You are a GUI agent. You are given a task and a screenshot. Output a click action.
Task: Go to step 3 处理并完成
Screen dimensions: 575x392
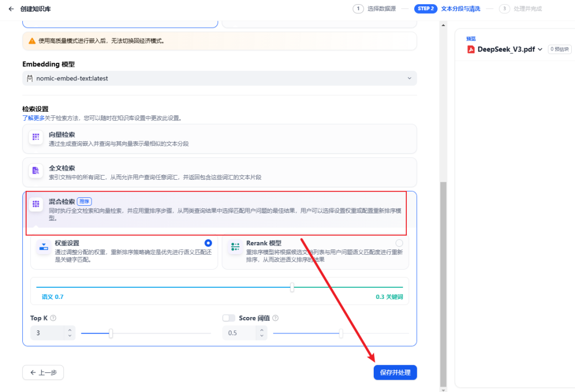[521, 9]
